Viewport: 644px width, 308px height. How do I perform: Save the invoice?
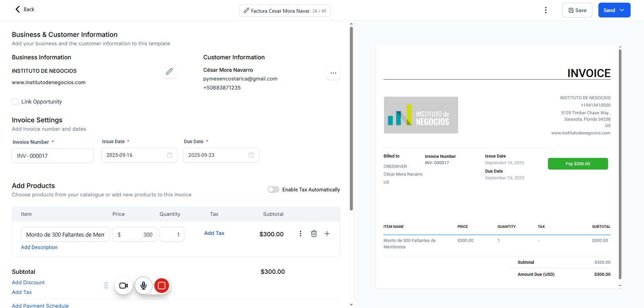[577, 10]
